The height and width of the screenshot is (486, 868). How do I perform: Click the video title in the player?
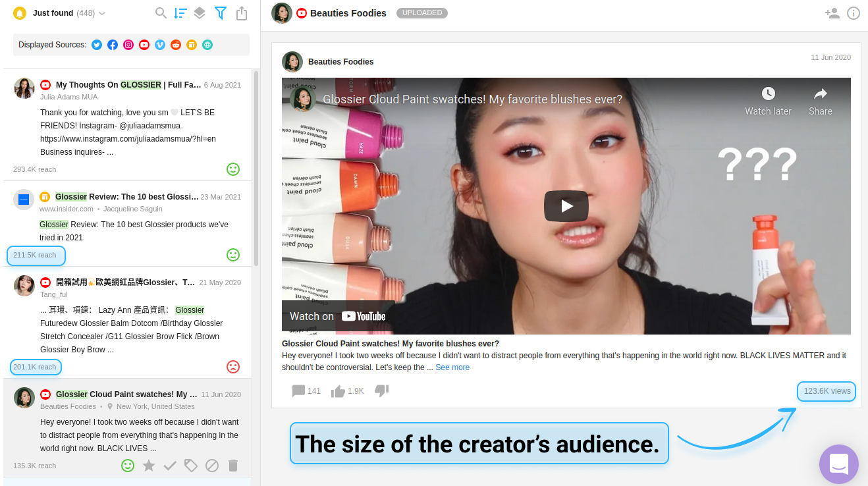pyautogui.click(x=472, y=99)
